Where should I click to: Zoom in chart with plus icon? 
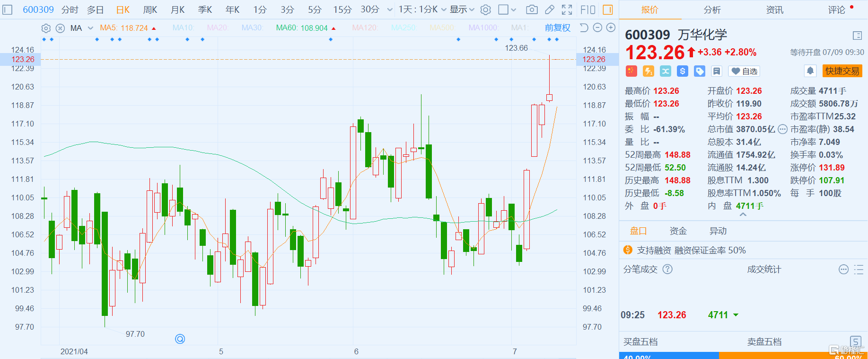tap(611, 28)
